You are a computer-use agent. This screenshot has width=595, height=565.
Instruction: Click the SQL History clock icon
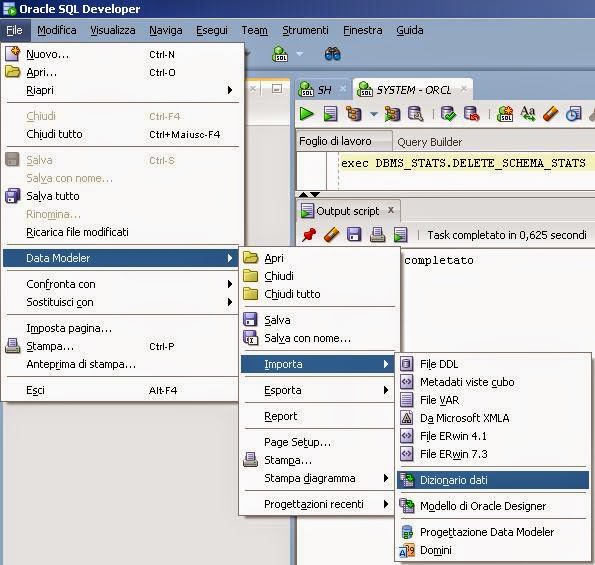573,113
